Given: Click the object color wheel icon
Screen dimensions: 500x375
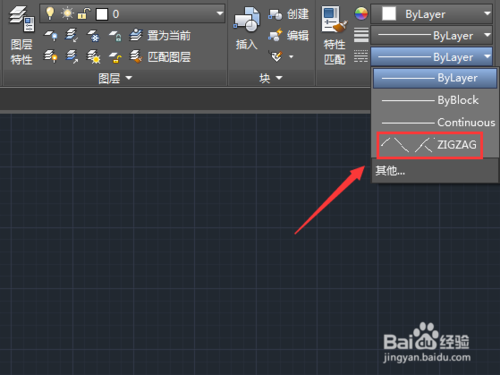Looking at the screenshot, I should (361, 14).
